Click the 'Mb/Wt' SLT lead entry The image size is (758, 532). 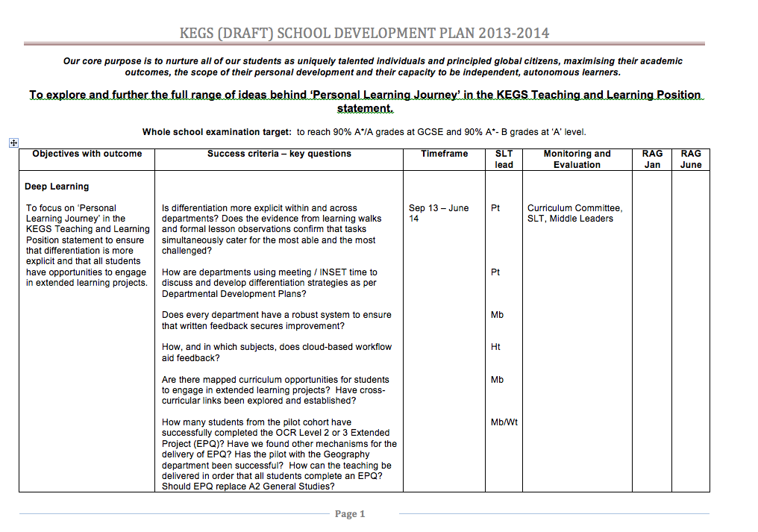(504, 422)
